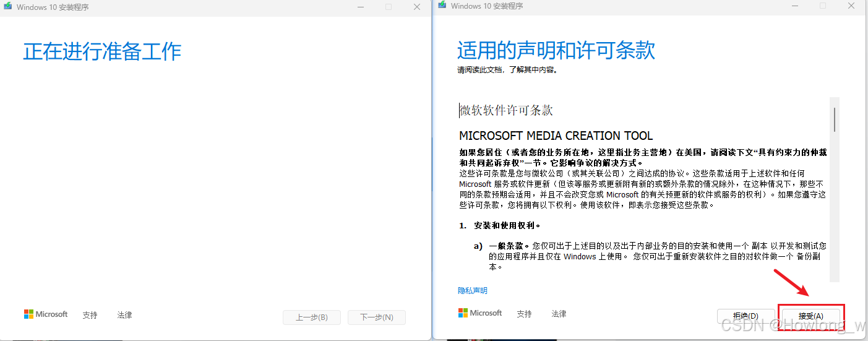
Task: Click the Microsoft logo in the preparation window
Action: [46, 314]
